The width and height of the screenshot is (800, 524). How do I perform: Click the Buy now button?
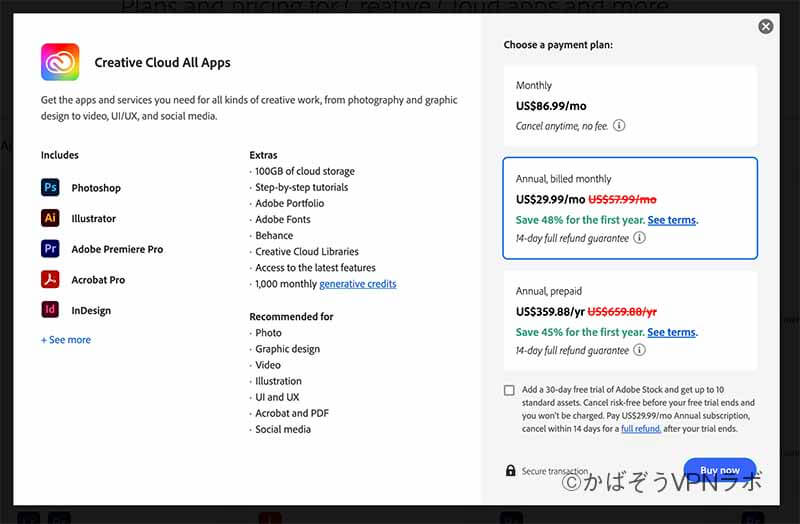pos(720,470)
